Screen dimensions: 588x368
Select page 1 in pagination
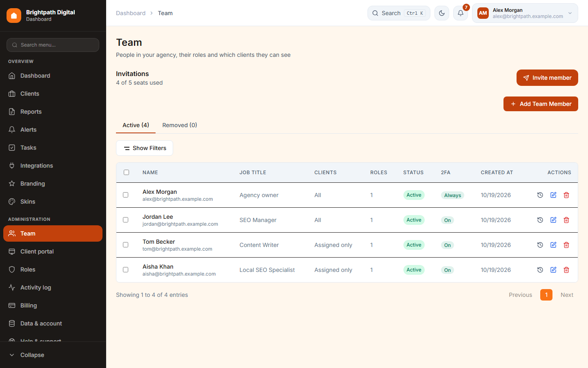point(546,295)
